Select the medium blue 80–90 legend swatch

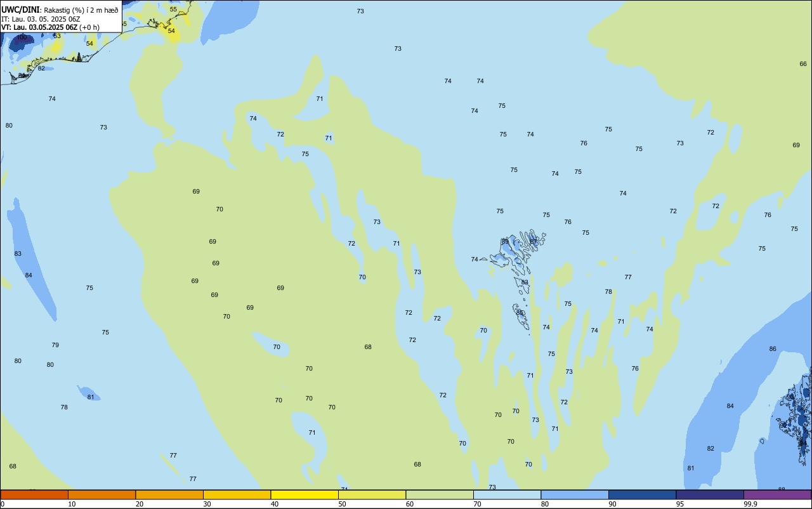coord(575,494)
